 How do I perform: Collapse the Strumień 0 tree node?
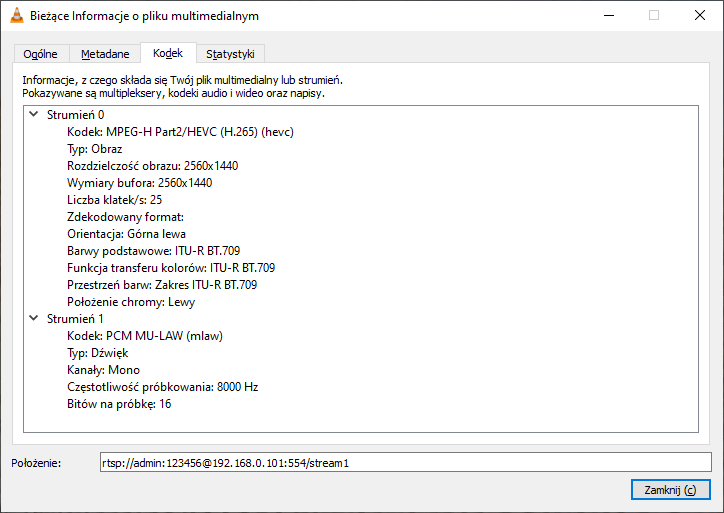coord(34,114)
